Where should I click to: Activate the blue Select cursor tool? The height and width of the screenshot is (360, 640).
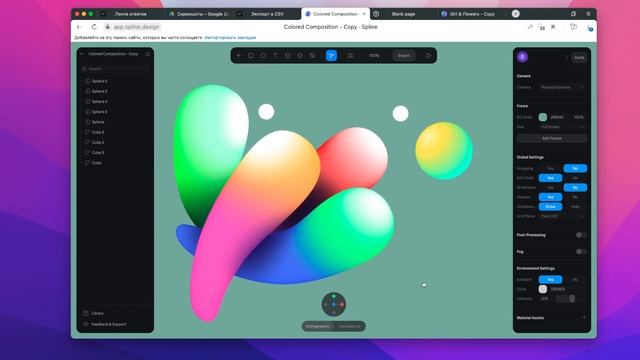[x=331, y=56]
